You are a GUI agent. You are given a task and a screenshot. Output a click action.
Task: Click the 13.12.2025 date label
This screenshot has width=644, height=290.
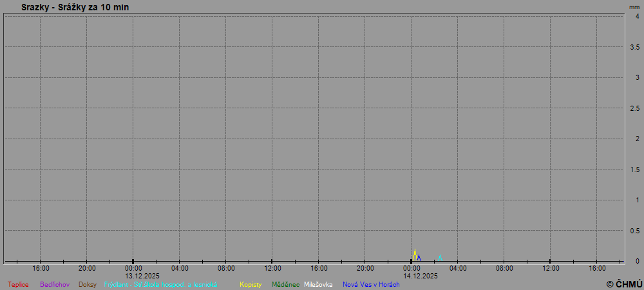(x=142, y=276)
